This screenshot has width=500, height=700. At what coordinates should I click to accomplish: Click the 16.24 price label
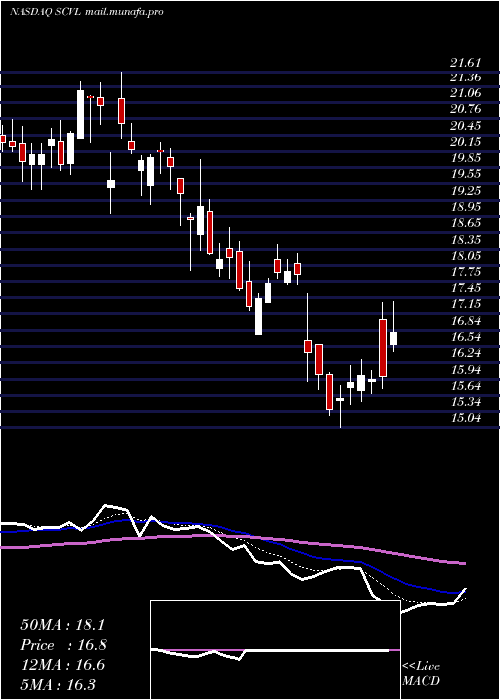465,353
